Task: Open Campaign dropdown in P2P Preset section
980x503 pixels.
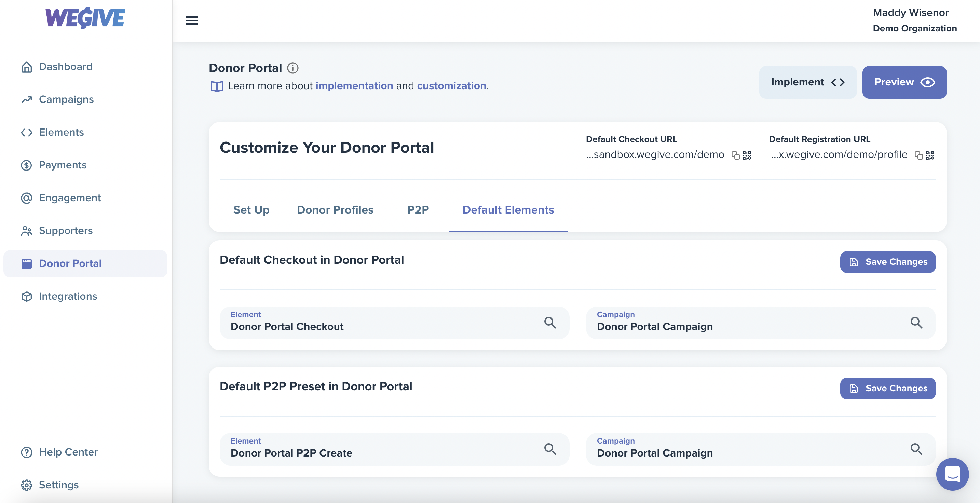Action: pyautogui.click(x=761, y=449)
